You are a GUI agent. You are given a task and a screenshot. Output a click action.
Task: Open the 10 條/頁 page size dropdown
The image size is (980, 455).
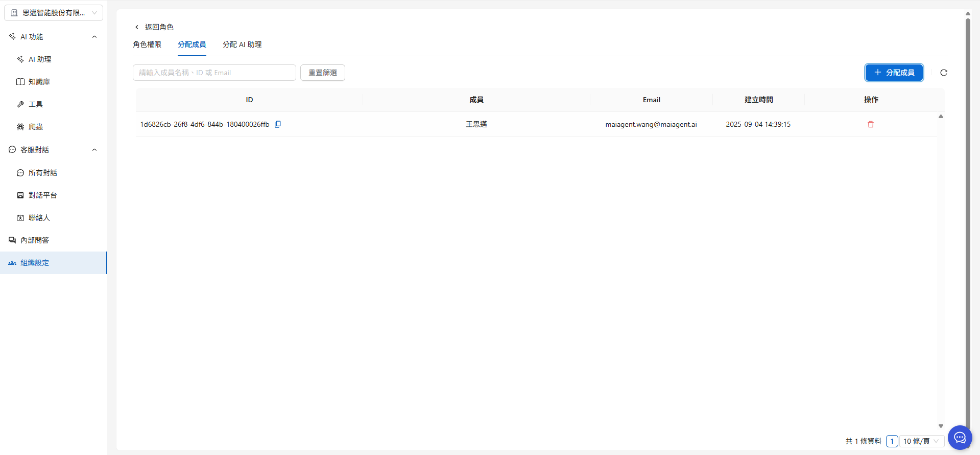pos(921,441)
